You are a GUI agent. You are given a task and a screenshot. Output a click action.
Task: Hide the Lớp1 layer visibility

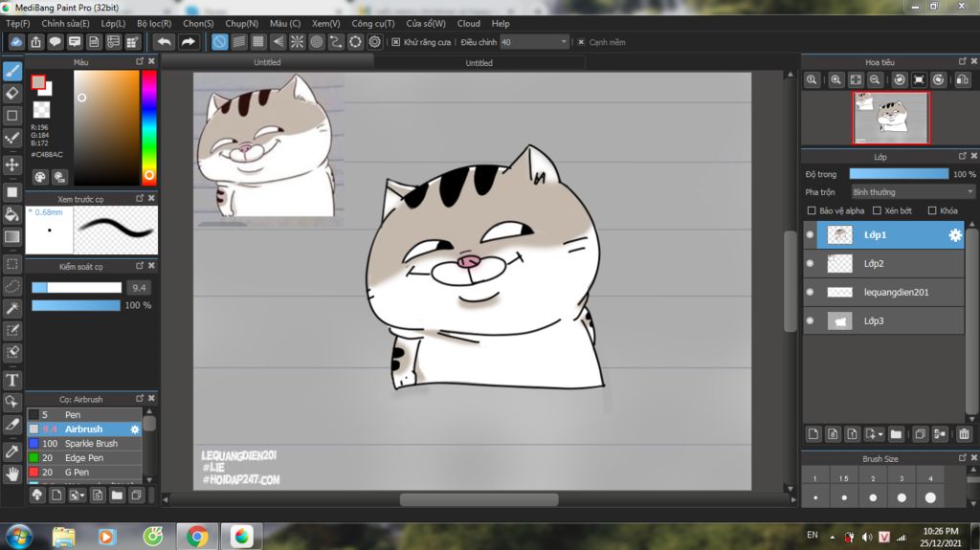coord(810,235)
